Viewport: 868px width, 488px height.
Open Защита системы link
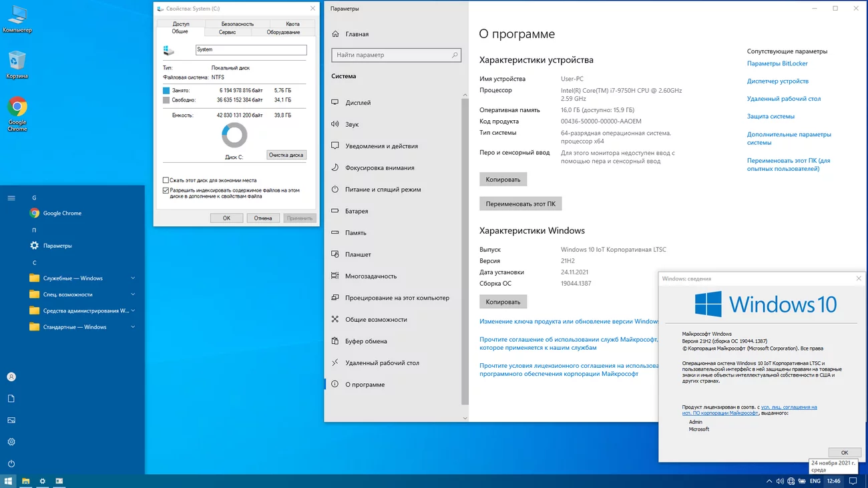point(771,116)
